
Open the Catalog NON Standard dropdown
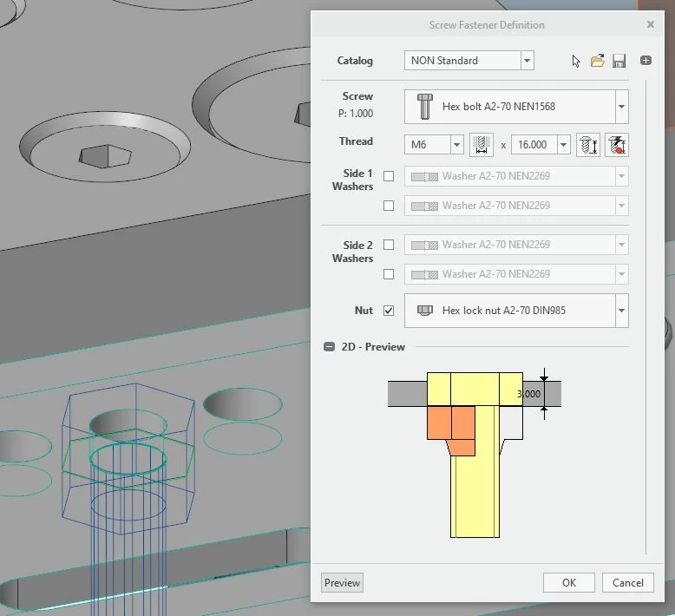click(527, 60)
